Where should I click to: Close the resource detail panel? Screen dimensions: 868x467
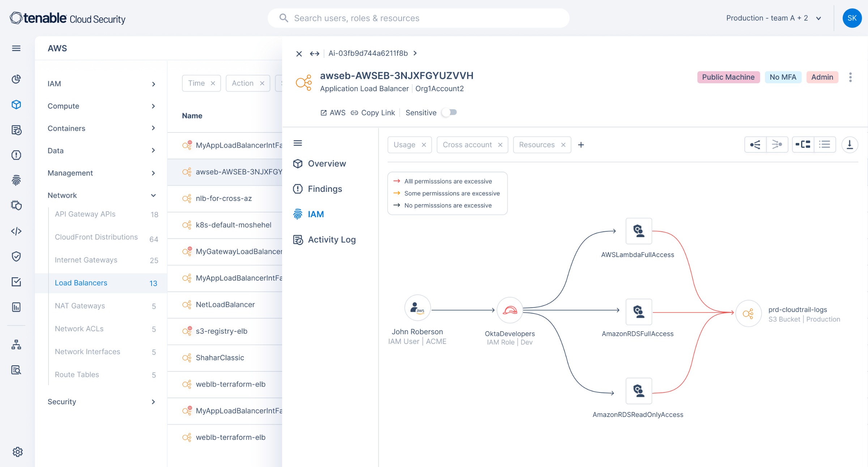coord(299,54)
